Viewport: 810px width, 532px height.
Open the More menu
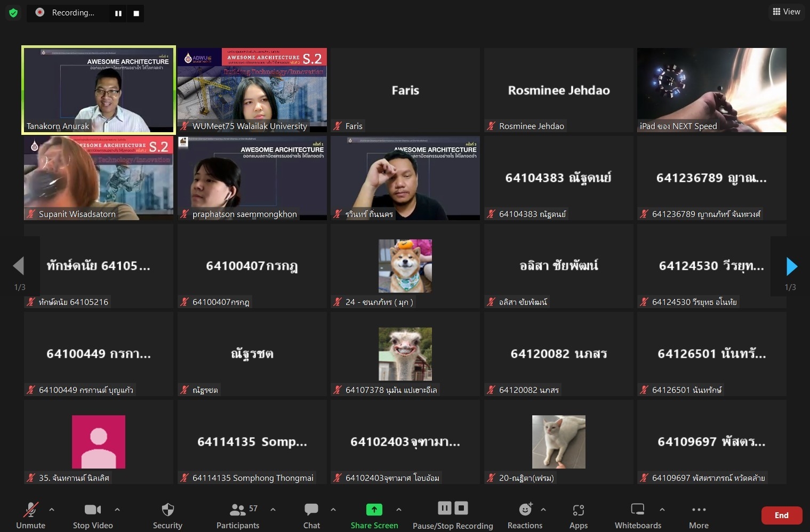coord(699,515)
